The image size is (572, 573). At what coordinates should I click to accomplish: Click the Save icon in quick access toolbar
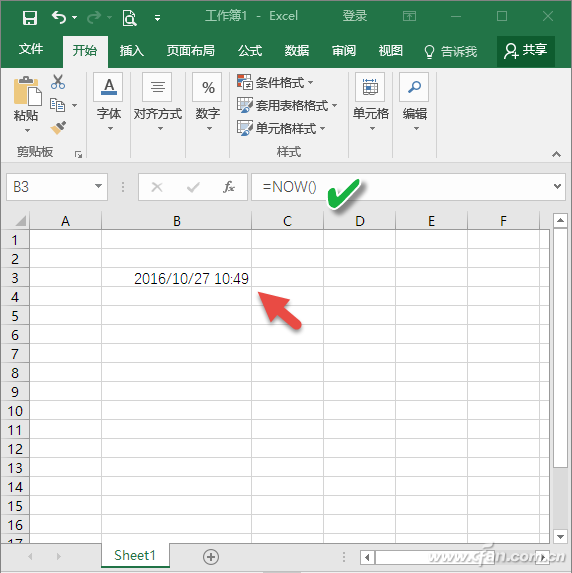pos(30,17)
